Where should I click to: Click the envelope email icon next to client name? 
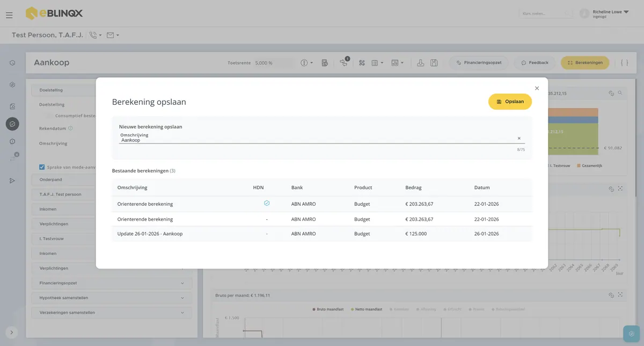(x=111, y=35)
